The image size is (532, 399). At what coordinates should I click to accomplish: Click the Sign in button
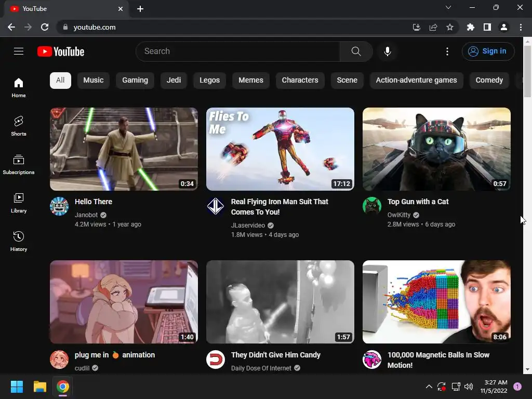pyautogui.click(x=488, y=51)
